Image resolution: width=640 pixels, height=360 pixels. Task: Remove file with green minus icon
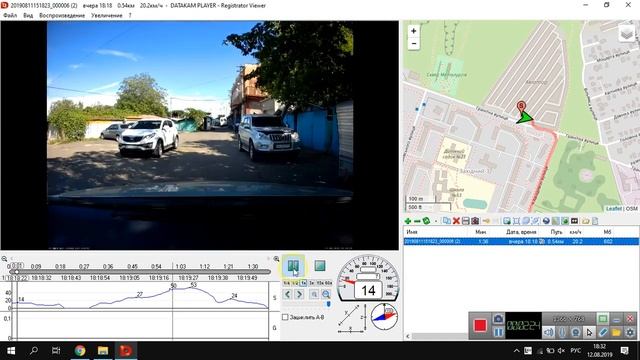(x=417, y=221)
